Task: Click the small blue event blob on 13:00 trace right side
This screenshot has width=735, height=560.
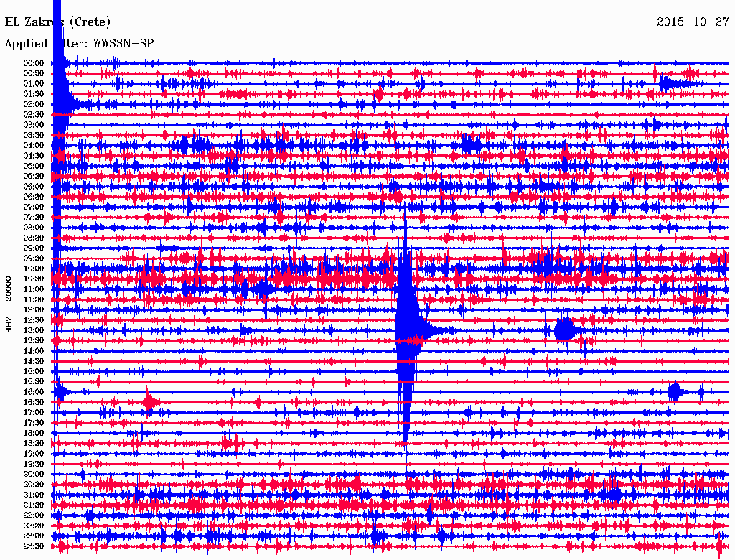Action: tap(564, 330)
